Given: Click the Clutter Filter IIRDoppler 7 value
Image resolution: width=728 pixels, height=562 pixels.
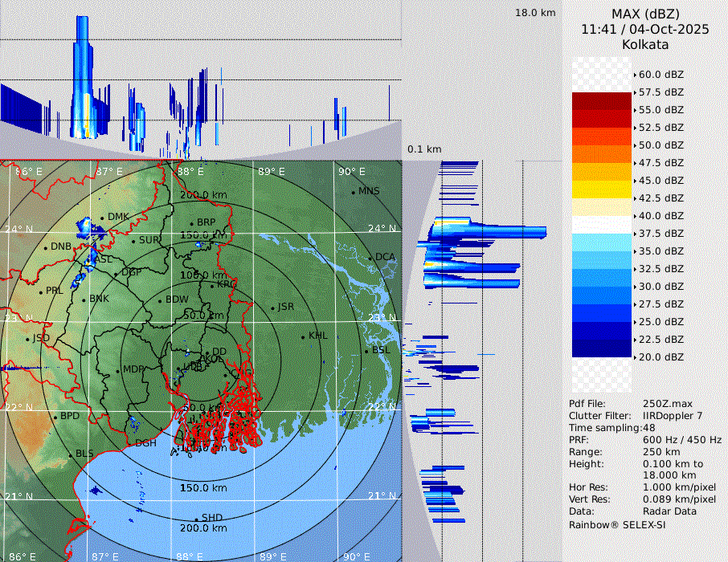Looking at the screenshot, I should tap(673, 416).
